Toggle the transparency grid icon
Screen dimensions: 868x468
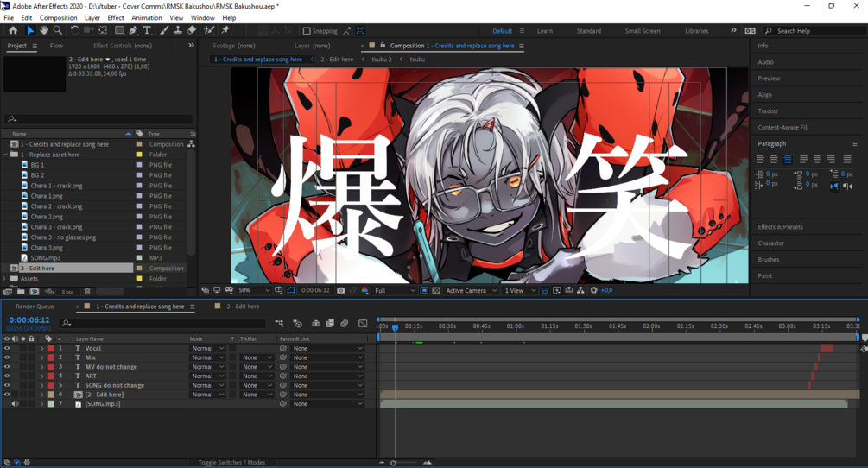pyautogui.click(x=436, y=290)
